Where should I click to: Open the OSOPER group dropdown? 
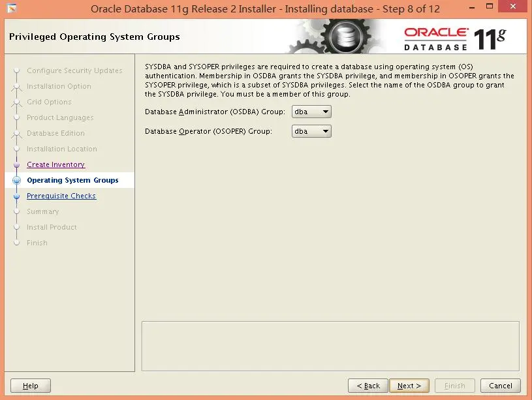pyautogui.click(x=311, y=131)
